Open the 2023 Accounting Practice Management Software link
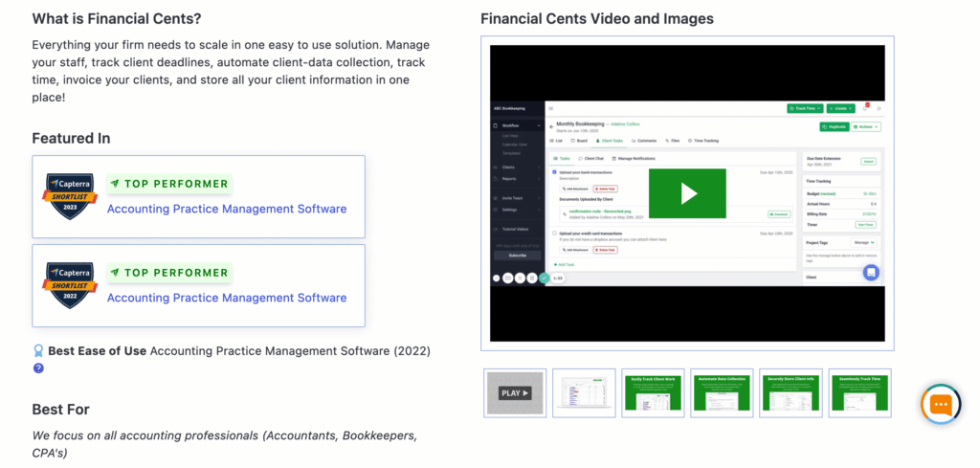The width and height of the screenshot is (980, 468). 227,209
